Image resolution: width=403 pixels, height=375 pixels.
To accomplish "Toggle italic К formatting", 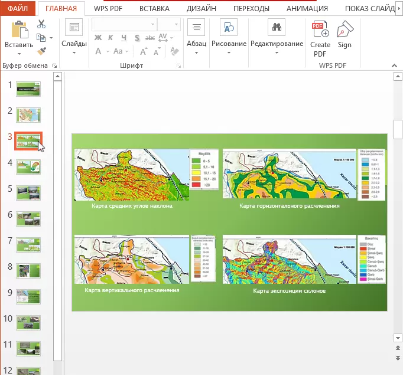I will (x=111, y=38).
